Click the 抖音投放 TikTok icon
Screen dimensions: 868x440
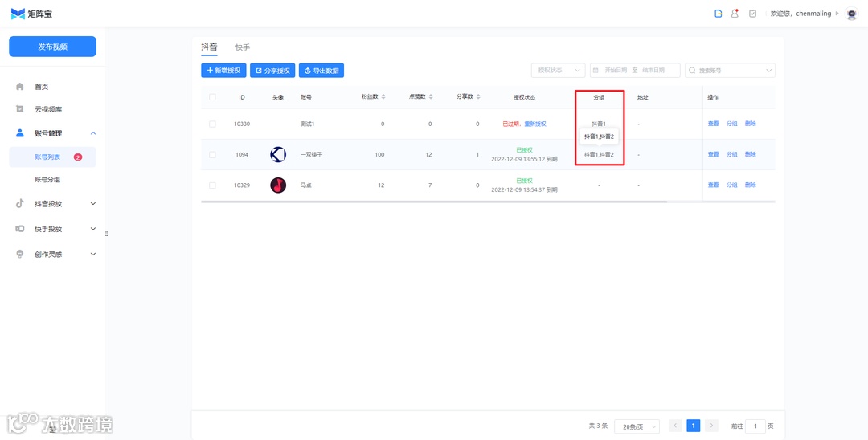pyautogui.click(x=20, y=203)
